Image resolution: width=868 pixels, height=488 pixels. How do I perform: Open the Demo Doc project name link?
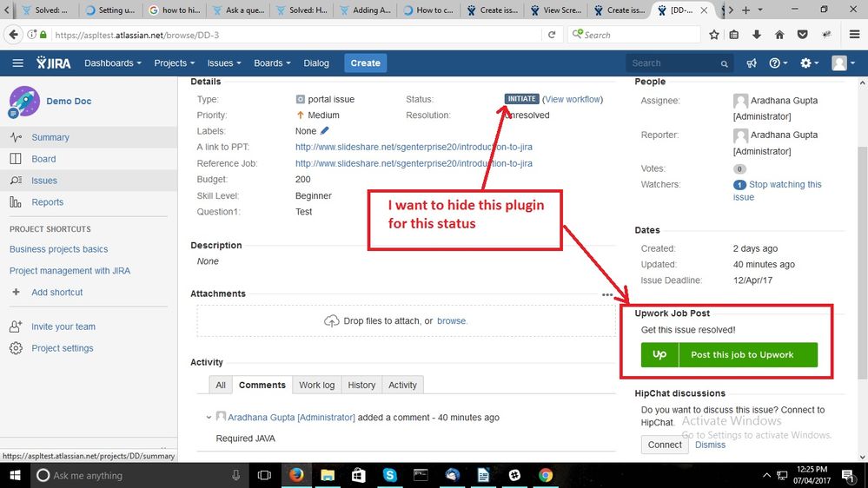click(x=69, y=102)
